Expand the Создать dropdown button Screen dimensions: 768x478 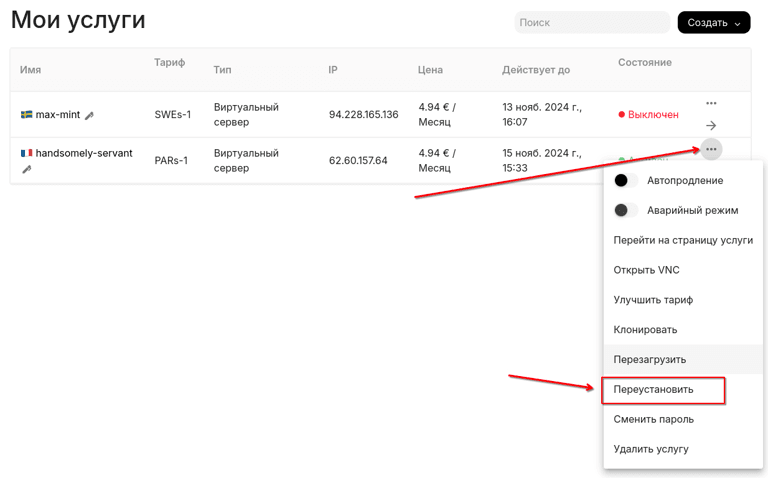click(713, 23)
